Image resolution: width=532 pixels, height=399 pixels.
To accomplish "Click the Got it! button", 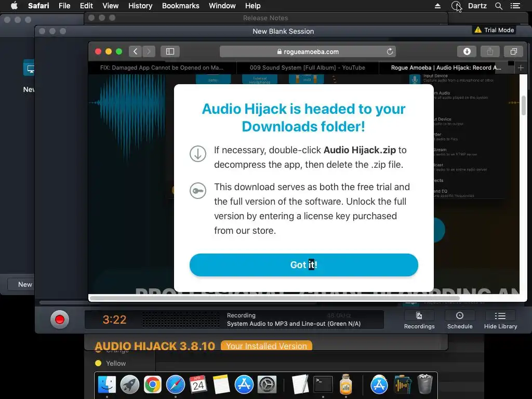I will (x=303, y=264).
